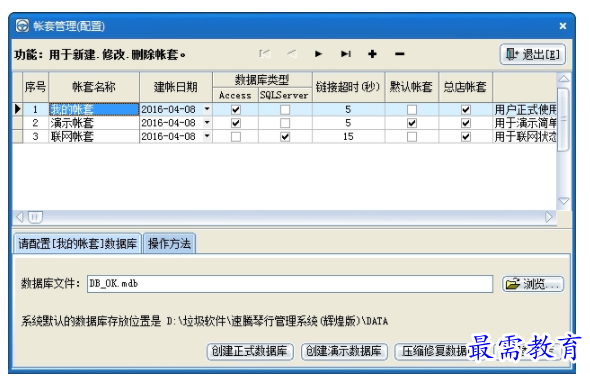Go to first record navigator arrow

point(265,54)
